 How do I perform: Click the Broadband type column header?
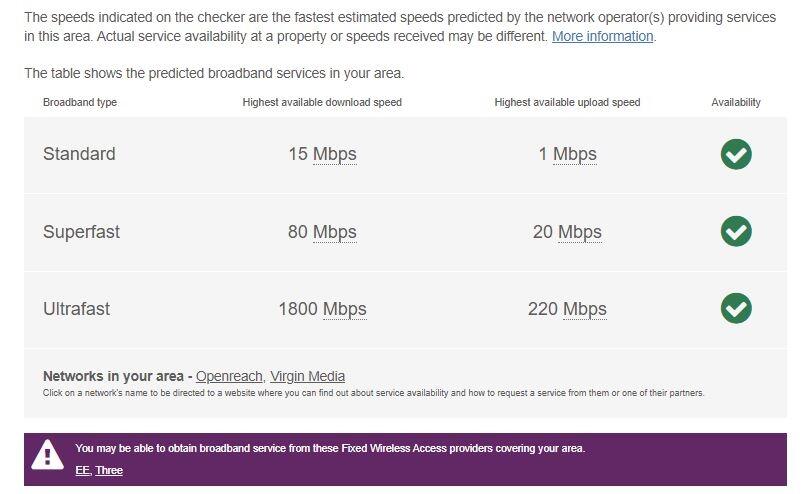[80, 102]
